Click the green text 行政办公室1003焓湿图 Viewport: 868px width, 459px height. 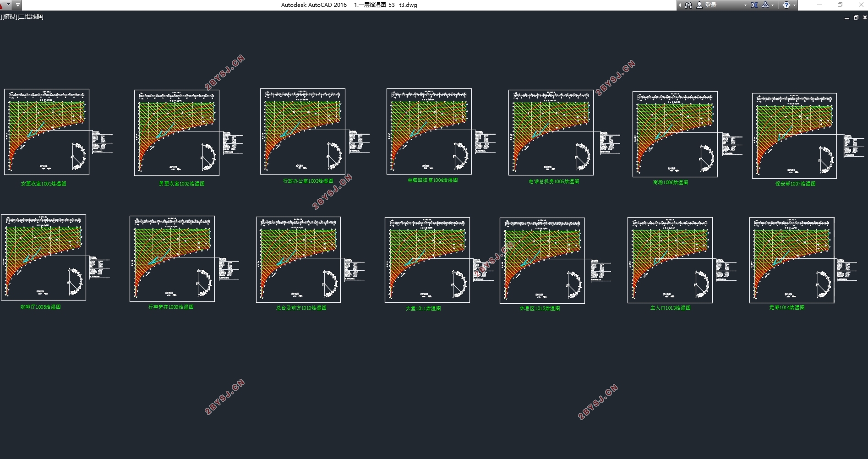pyautogui.click(x=308, y=181)
